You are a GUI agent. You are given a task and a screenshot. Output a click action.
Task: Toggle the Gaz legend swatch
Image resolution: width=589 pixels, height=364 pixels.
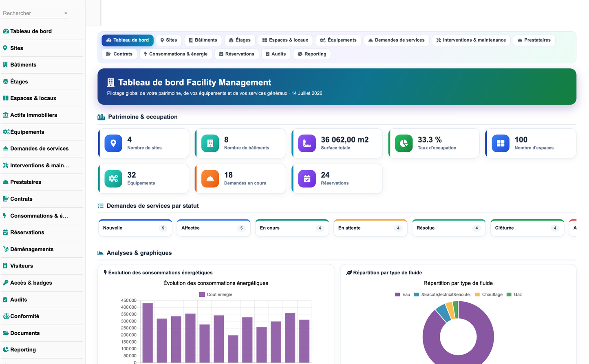click(509, 295)
